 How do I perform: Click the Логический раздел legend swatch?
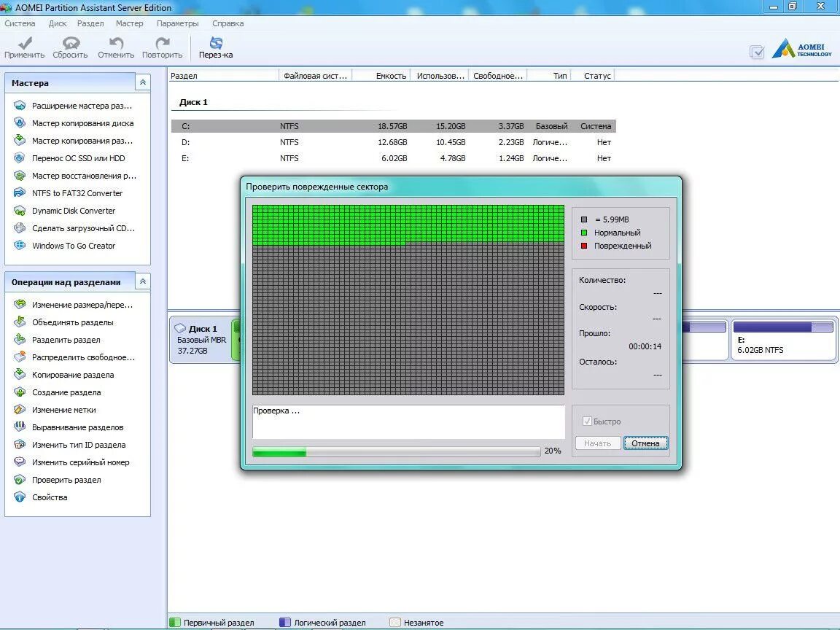[x=285, y=623]
